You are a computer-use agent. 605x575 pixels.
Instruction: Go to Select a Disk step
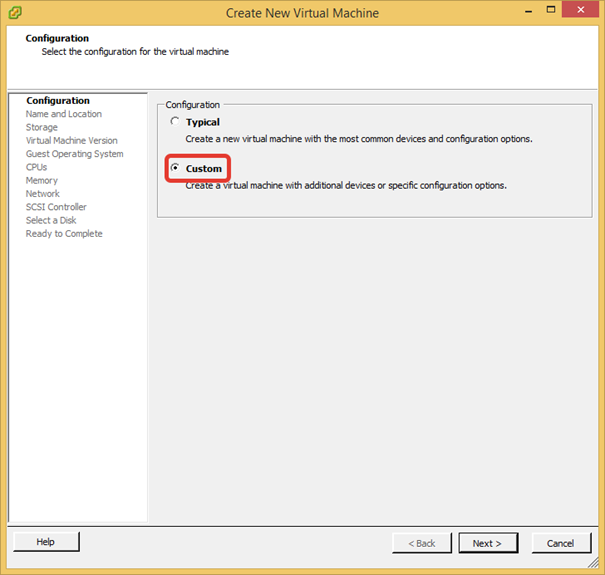pos(51,220)
